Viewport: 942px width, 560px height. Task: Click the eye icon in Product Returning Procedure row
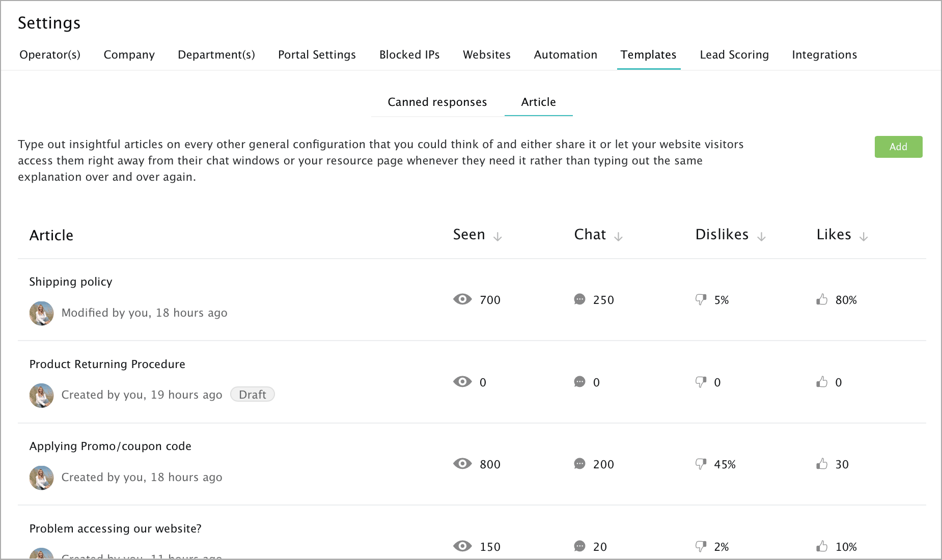point(462,381)
